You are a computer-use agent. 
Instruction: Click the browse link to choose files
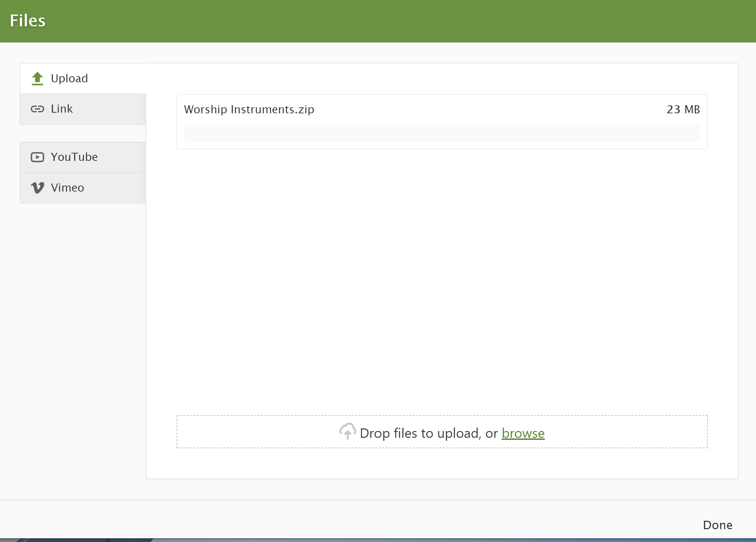(x=523, y=433)
